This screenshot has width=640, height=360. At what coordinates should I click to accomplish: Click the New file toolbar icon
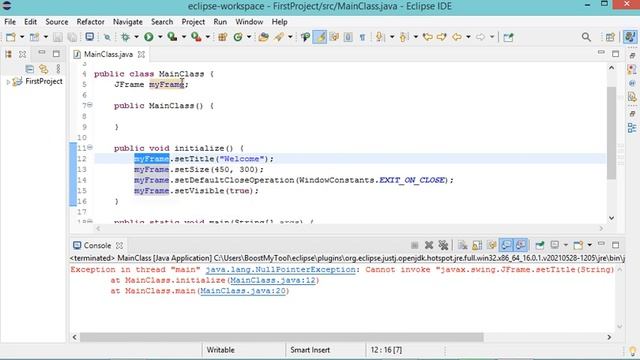(11, 37)
